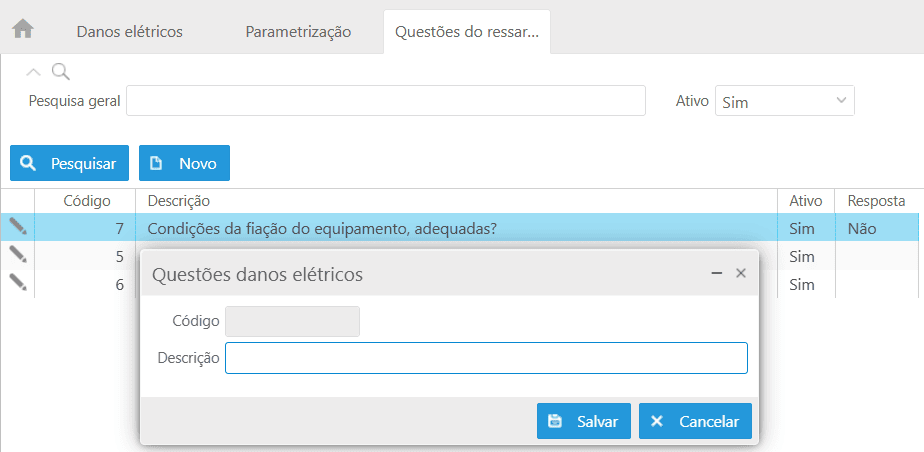
Task: Save the question with Salvar
Action: point(584,421)
